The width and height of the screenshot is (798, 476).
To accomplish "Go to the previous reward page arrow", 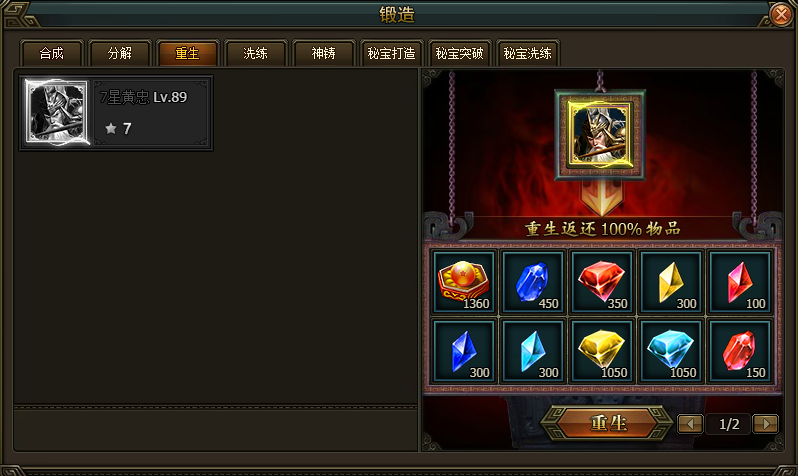I will point(691,424).
